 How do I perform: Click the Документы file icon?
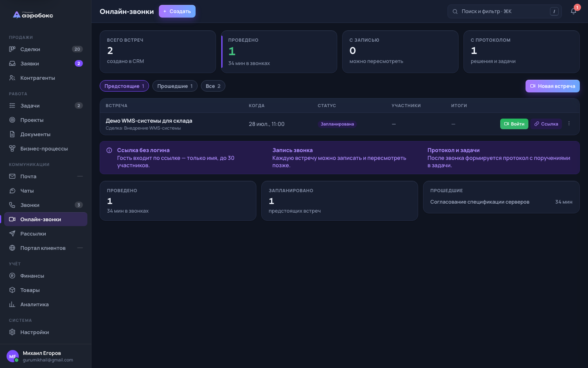12,134
